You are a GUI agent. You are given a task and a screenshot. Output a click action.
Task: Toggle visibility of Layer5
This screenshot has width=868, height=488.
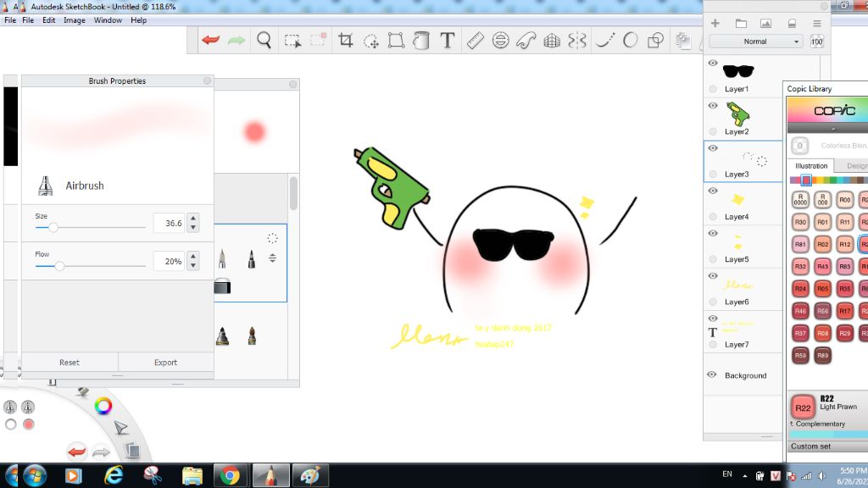tap(712, 234)
